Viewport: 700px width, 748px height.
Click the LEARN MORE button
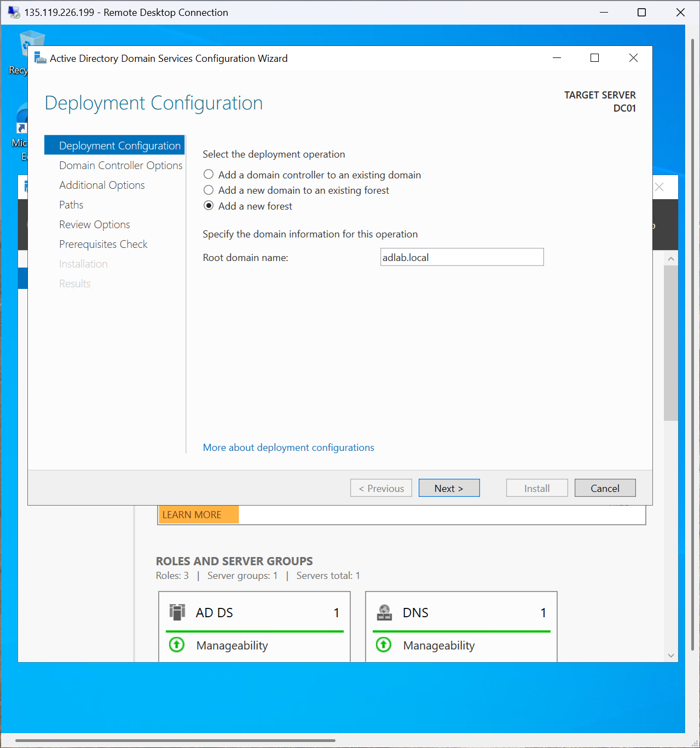(192, 514)
